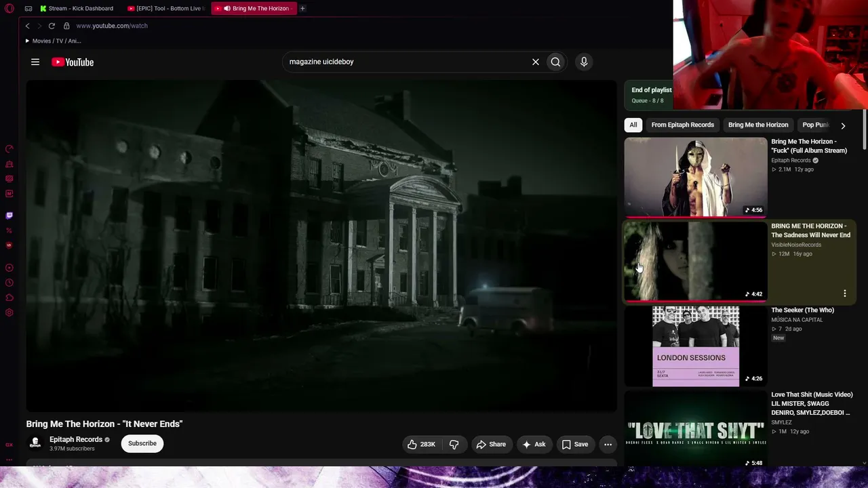Visit the Epitaph Records channel name link
868x488 pixels.
[76, 439]
